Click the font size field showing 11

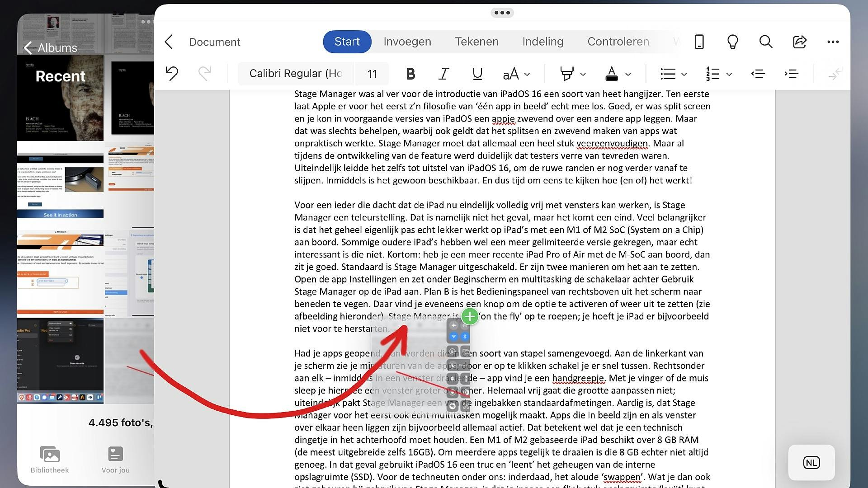click(x=372, y=74)
